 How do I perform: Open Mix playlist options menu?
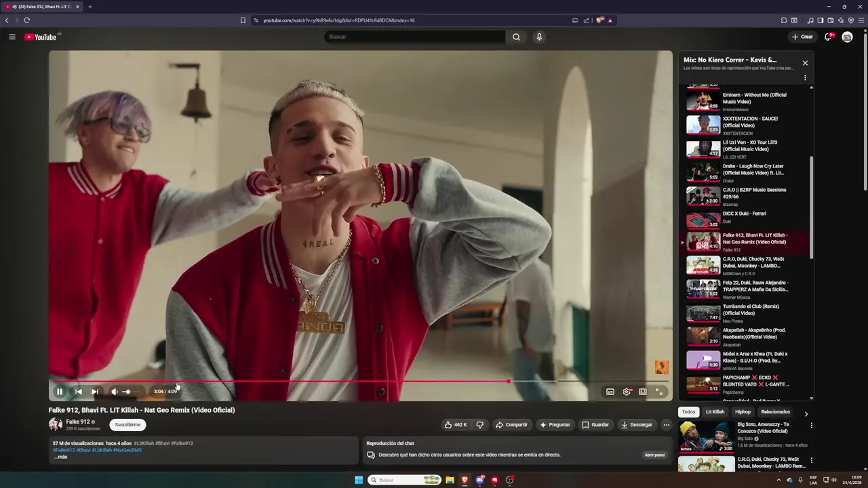point(805,78)
